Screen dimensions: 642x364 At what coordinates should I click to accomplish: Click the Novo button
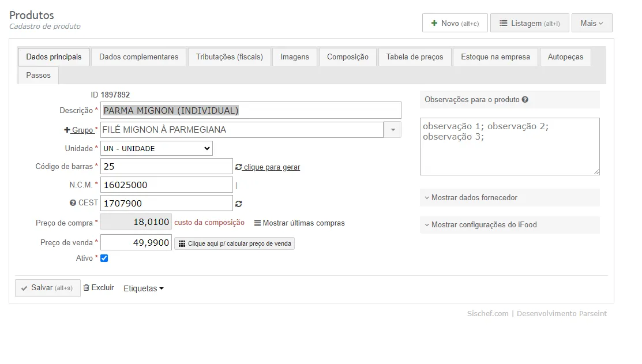[x=455, y=23]
